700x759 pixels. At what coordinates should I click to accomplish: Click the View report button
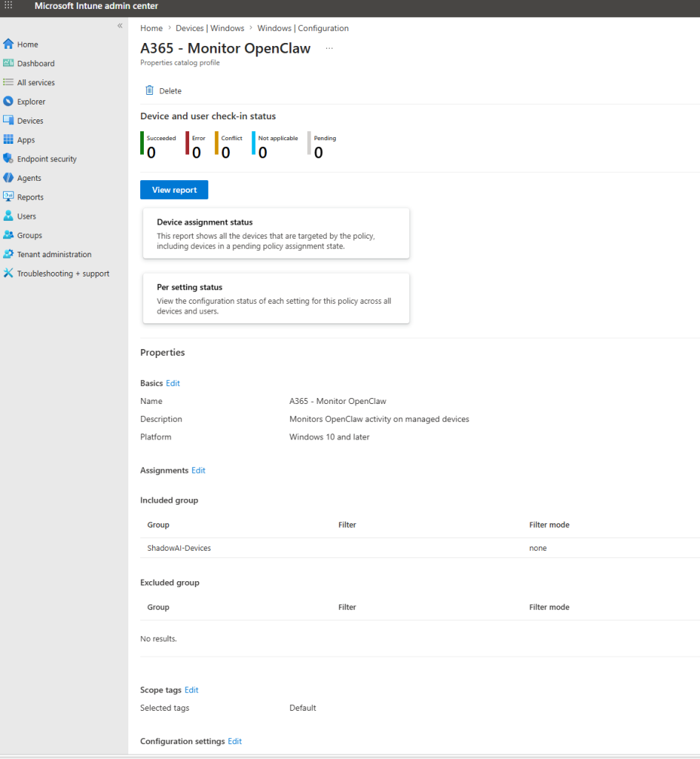pos(174,190)
